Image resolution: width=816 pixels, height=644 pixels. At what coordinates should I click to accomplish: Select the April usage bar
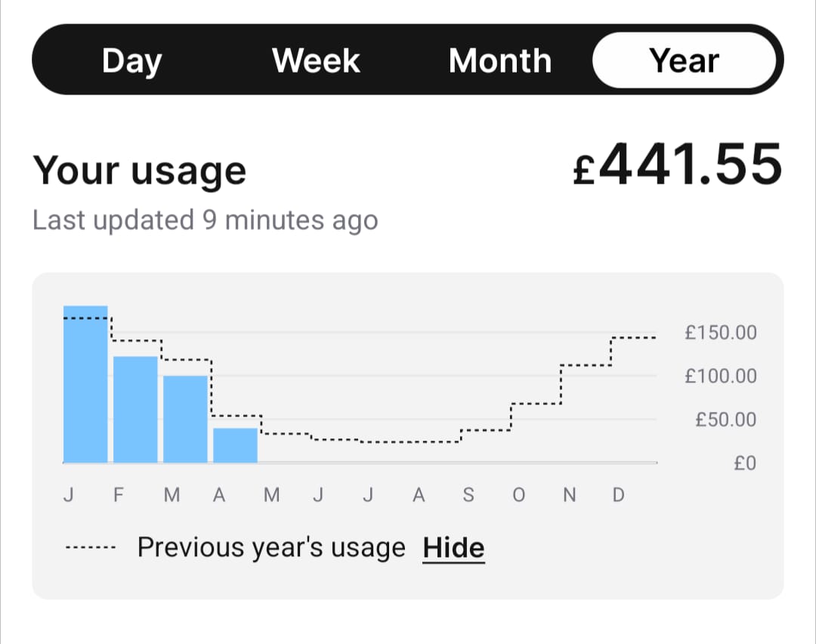(x=235, y=445)
